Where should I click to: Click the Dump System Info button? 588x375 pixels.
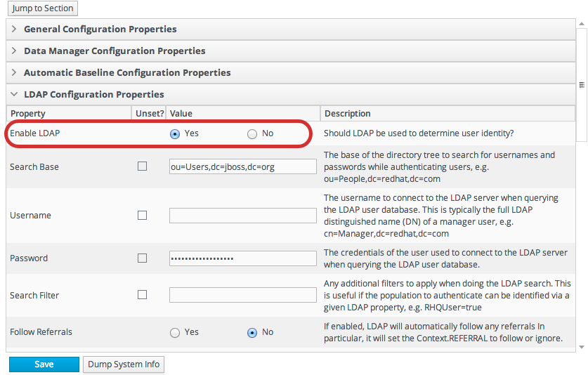pyautogui.click(x=124, y=364)
